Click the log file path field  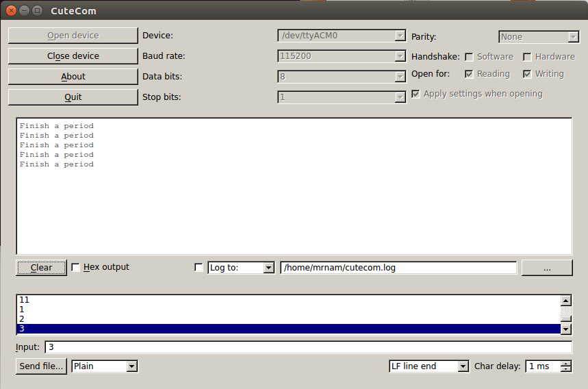[398, 268]
